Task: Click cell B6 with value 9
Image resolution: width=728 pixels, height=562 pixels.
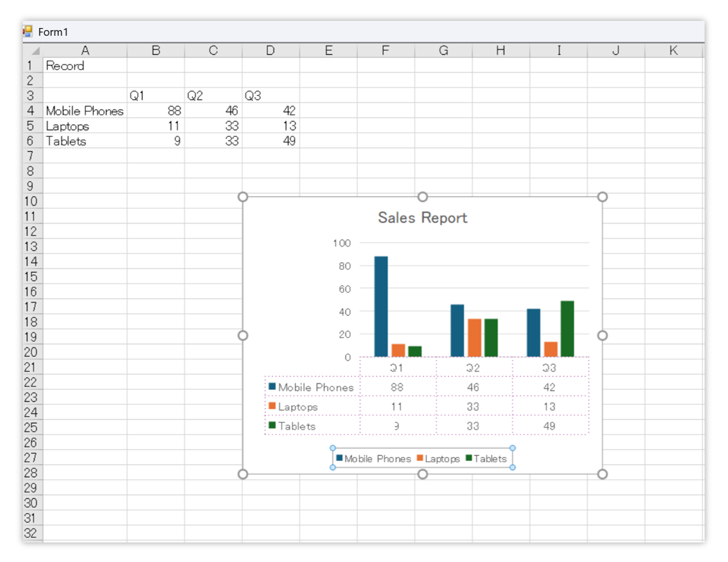Action: tap(156, 141)
